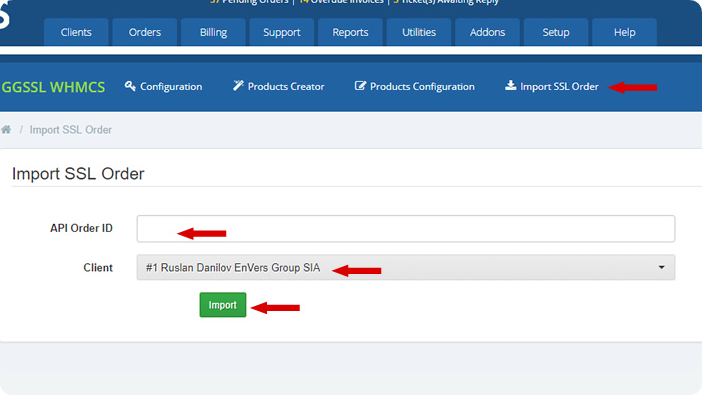Open the Billing menu tab
The width and height of the screenshot is (702, 395).
(x=213, y=32)
